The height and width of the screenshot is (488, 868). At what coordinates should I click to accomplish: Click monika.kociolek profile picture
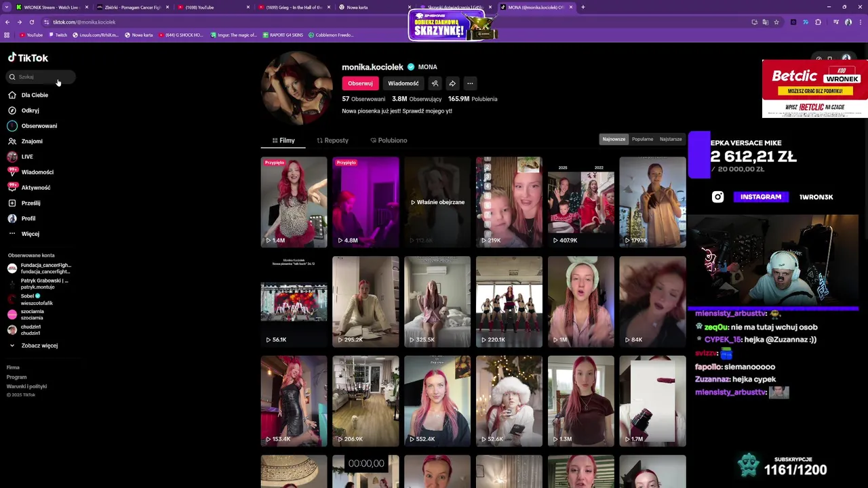[x=297, y=88]
